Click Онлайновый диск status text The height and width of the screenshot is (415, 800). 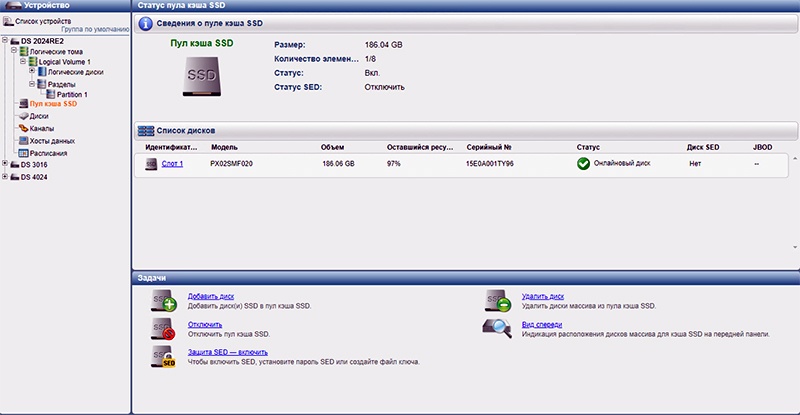click(x=622, y=163)
